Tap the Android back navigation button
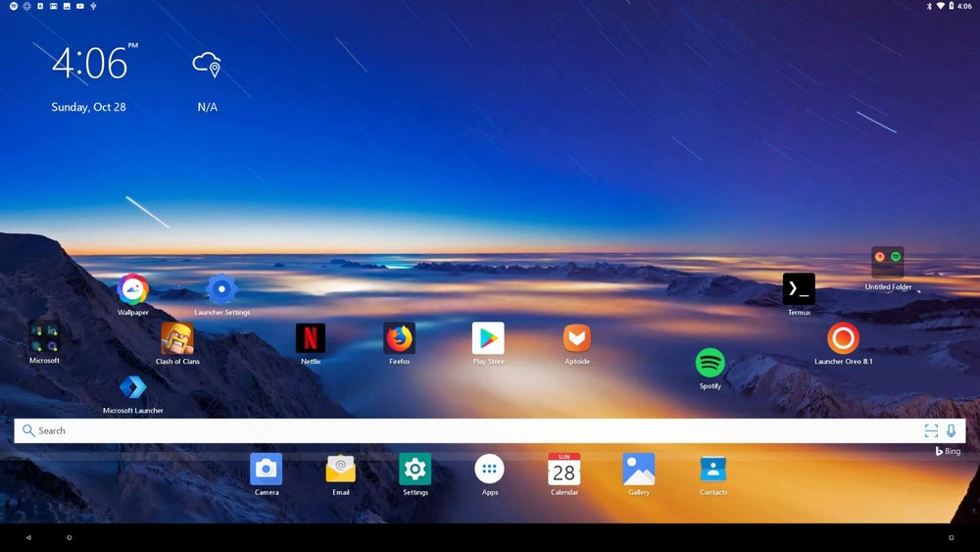The height and width of the screenshot is (552, 980). point(28,537)
